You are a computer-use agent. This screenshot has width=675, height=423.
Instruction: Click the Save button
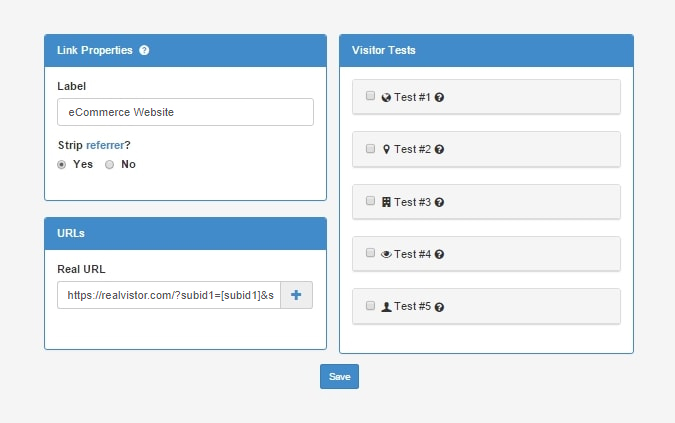coord(339,377)
